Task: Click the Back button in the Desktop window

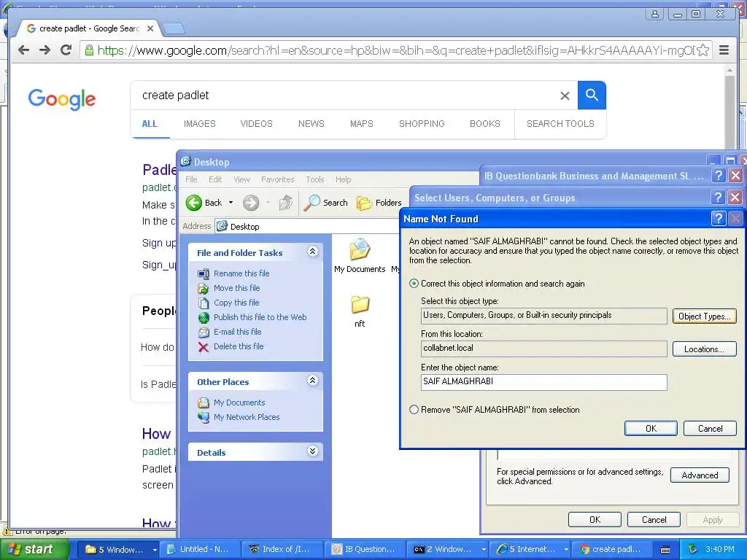Action: (x=204, y=203)
